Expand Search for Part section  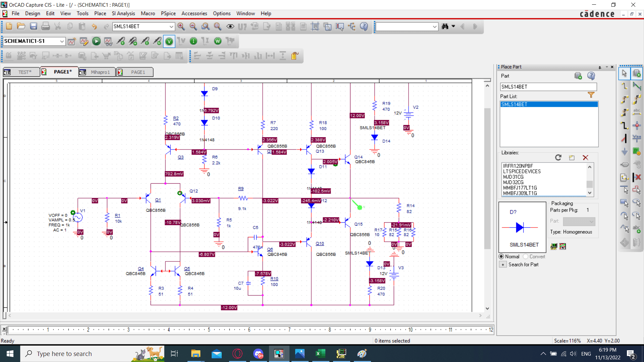point(503,264)
